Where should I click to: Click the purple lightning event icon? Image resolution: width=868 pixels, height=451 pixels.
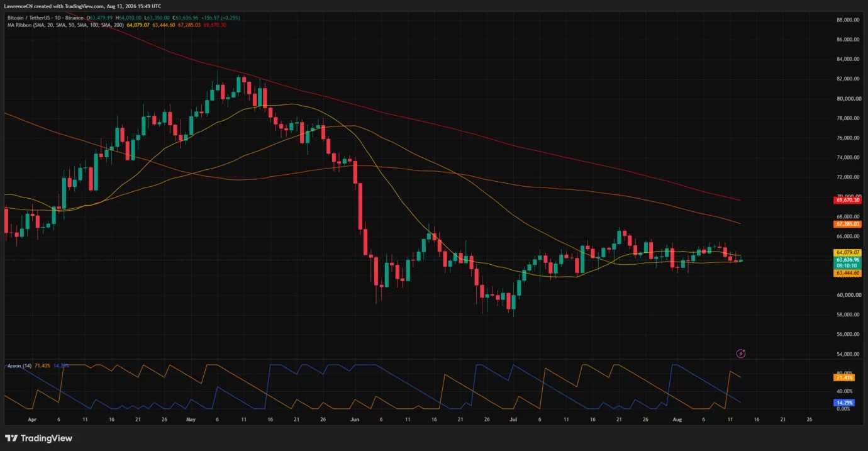pos(741,354)
